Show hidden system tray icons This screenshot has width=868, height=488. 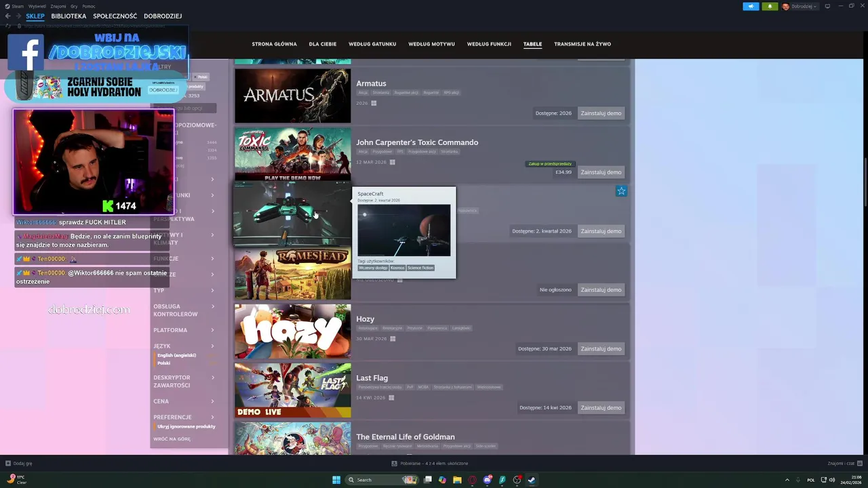pos(787,480)
